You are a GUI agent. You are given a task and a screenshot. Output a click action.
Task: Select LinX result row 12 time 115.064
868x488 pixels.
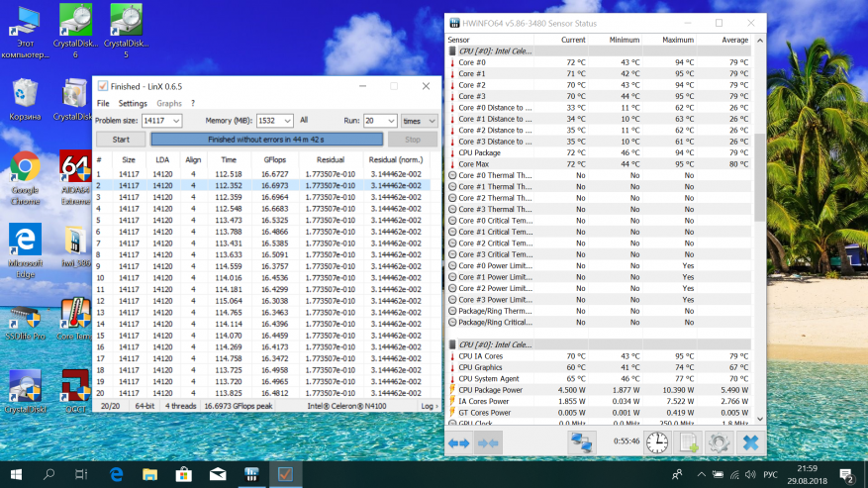pyautogui.click(x=263, y=301)
